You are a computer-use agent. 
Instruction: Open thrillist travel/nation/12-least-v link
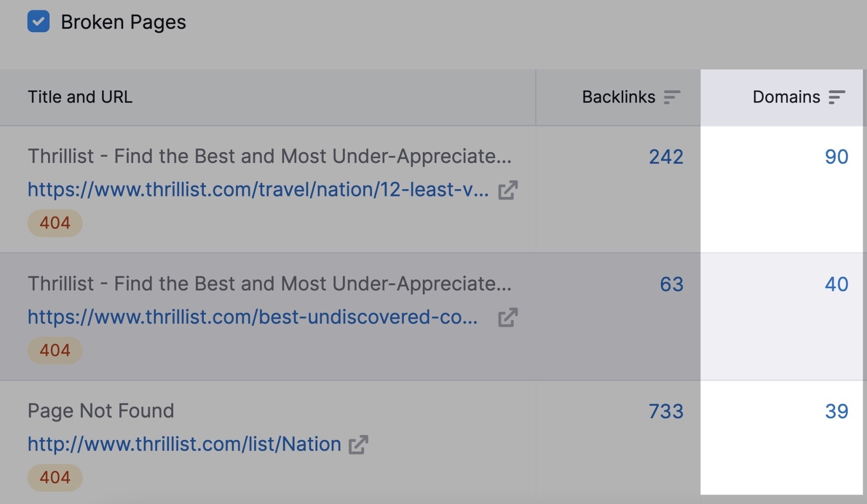258,189
